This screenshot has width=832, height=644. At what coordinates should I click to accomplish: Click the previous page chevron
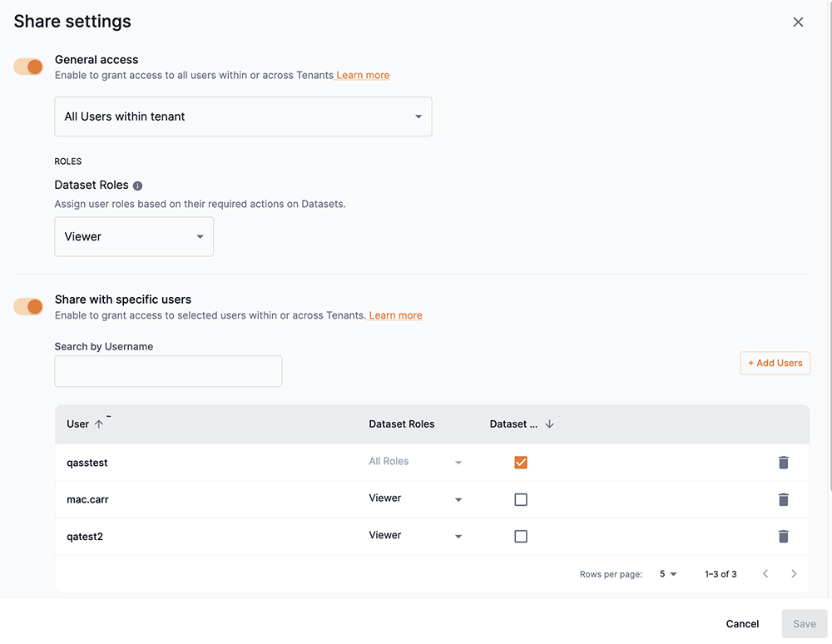(x=765, y=573)
